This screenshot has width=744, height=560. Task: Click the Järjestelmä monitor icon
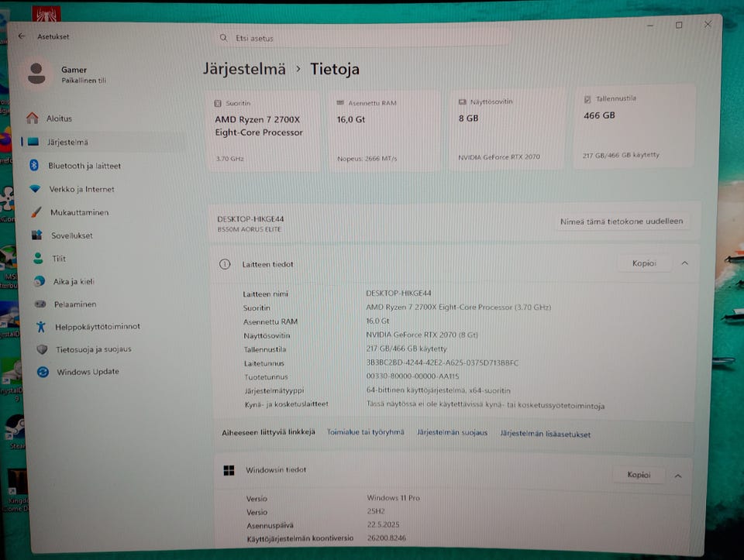[33, 142]
